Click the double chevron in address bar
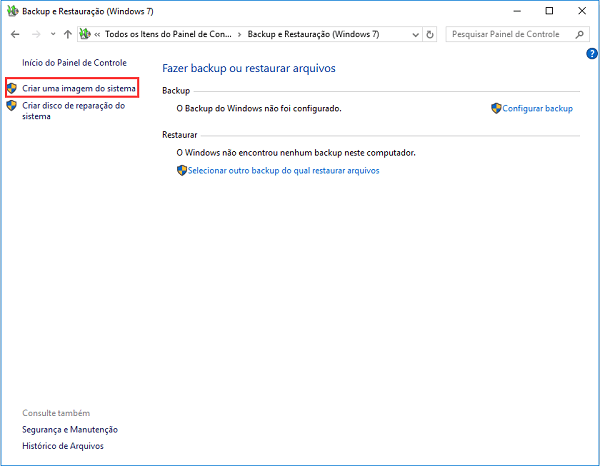 97,34
